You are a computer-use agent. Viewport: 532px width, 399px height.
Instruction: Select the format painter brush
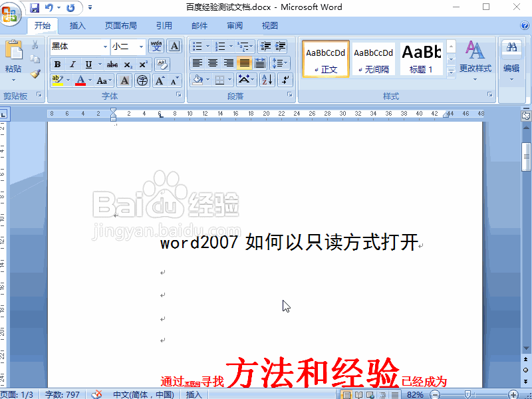pyautogui.click(x=35, y=74)
